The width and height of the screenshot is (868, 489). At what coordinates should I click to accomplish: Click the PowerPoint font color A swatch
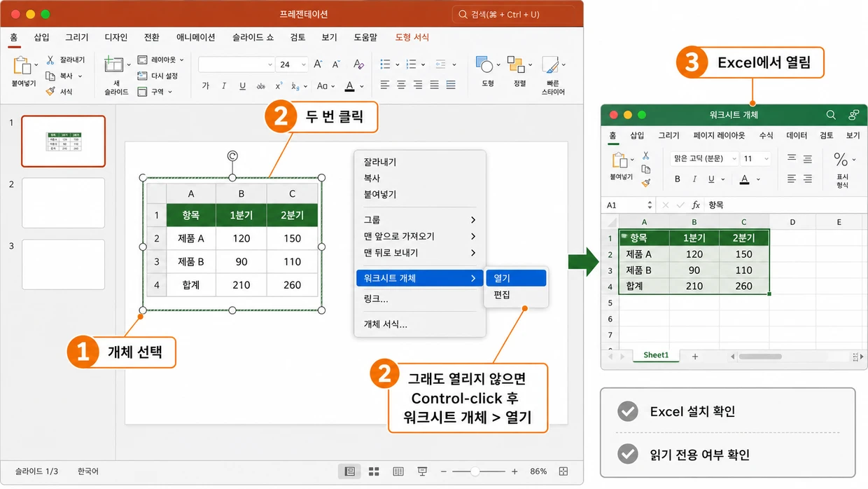click(x=349, y=86)
